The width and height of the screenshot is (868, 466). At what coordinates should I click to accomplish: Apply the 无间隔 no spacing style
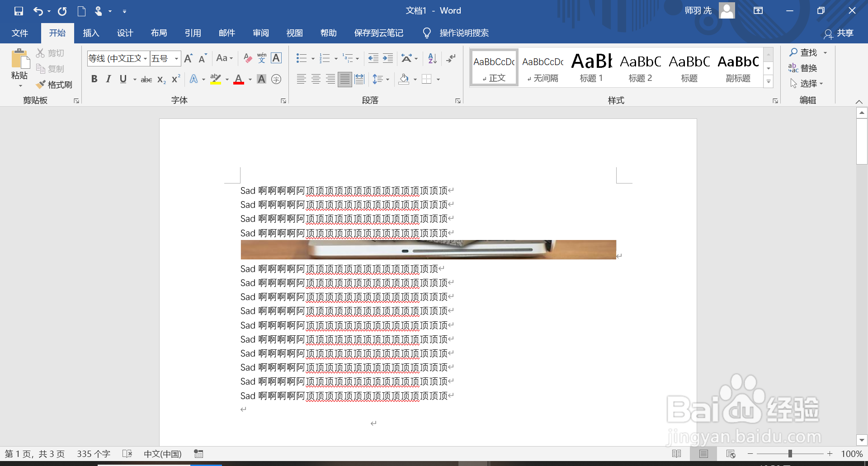pyautogui.click(x=543, y=67)
